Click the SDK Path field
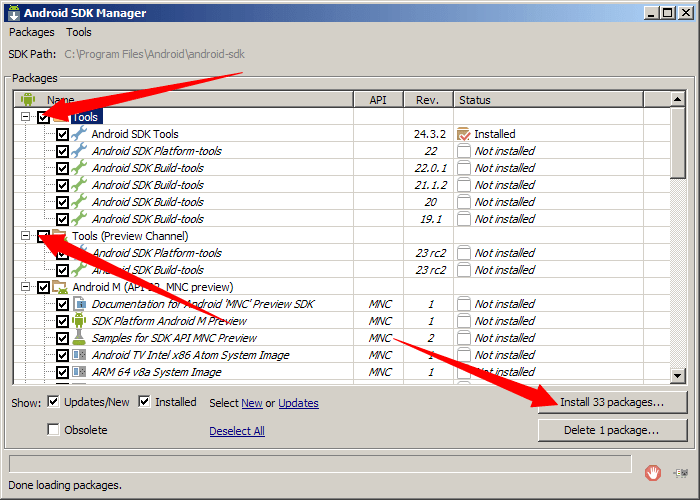Screen dimensions: 700x500 [154, 54]
